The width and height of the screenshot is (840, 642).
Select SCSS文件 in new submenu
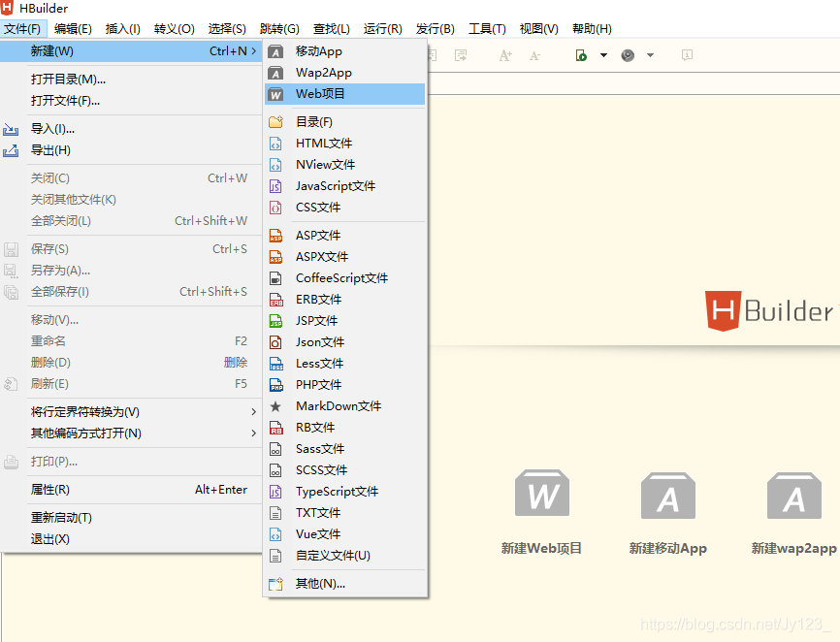345,470
